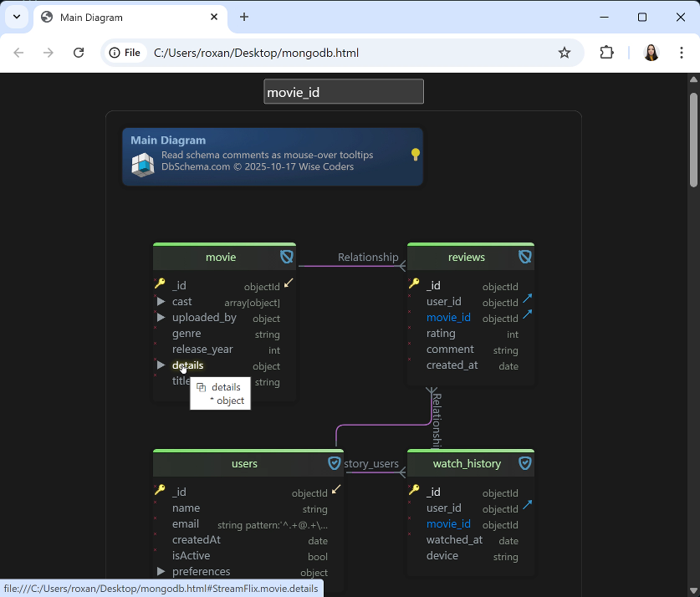Click DbSchema.com copyright text
Image resolution: width=700 pixels, height=597 pixels.
point(258,166)
